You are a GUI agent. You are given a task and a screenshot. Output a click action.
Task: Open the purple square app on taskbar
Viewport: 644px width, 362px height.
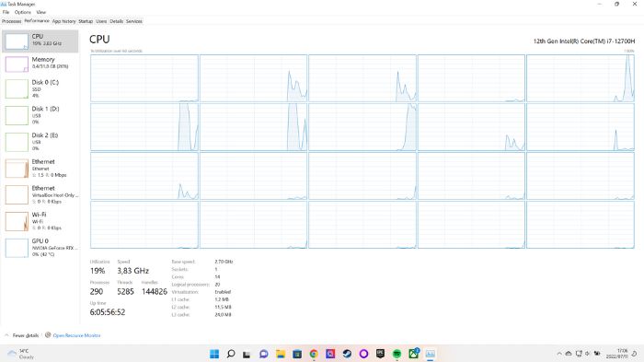pos(330,354)
